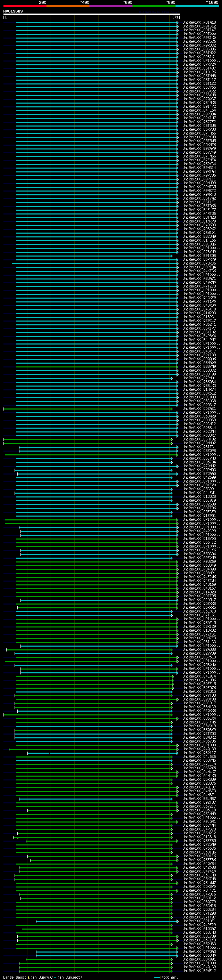Click hit name UniRef100_P05734
The height and width of the screenshot is (980, 222).
pos(199,462)
